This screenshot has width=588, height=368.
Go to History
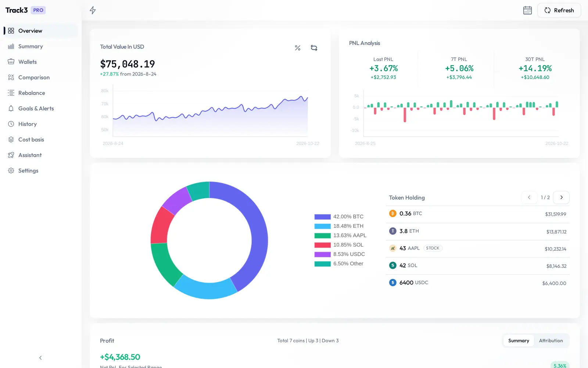coord(41,124)
